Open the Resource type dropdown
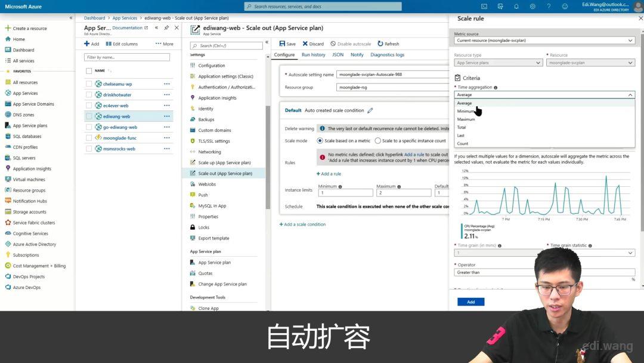 coord(498,63)
